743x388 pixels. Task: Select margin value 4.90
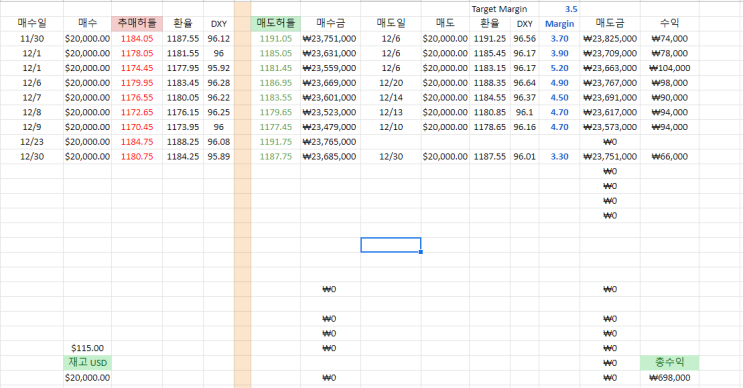[559, 82]
